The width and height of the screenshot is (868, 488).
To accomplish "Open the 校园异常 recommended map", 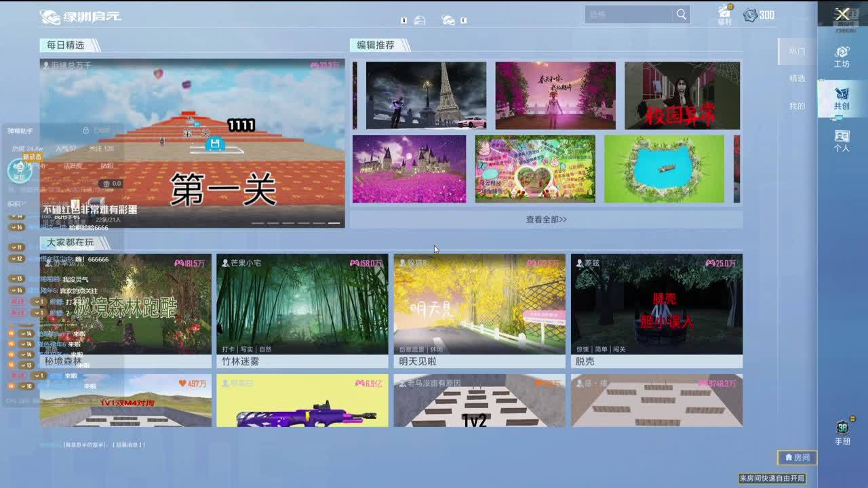I will pyautogui.click(x=682, y=96).
